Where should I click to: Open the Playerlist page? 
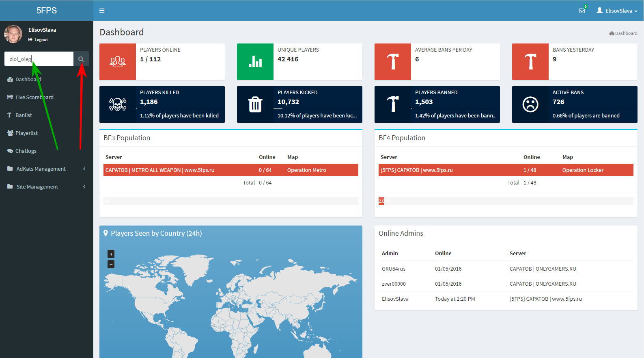(x=47, y=133)
